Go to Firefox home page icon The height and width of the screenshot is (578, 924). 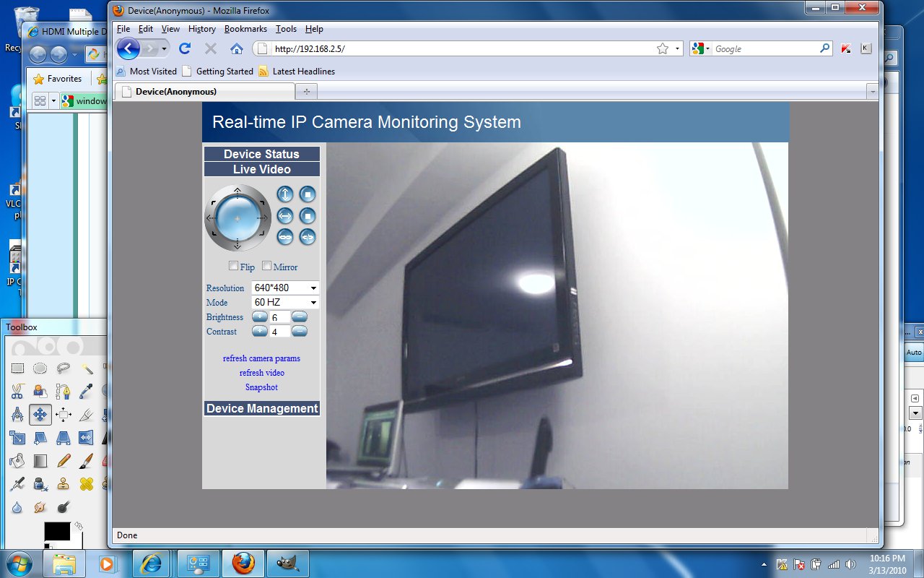[236, 48]
